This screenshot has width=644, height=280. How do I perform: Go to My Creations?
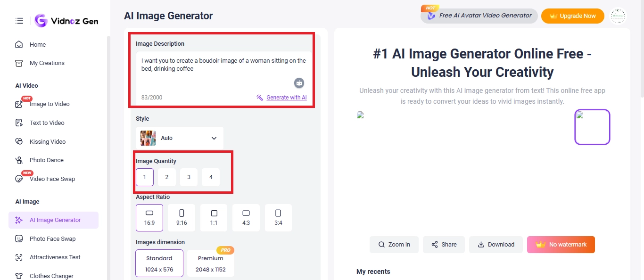click(47, 63)
